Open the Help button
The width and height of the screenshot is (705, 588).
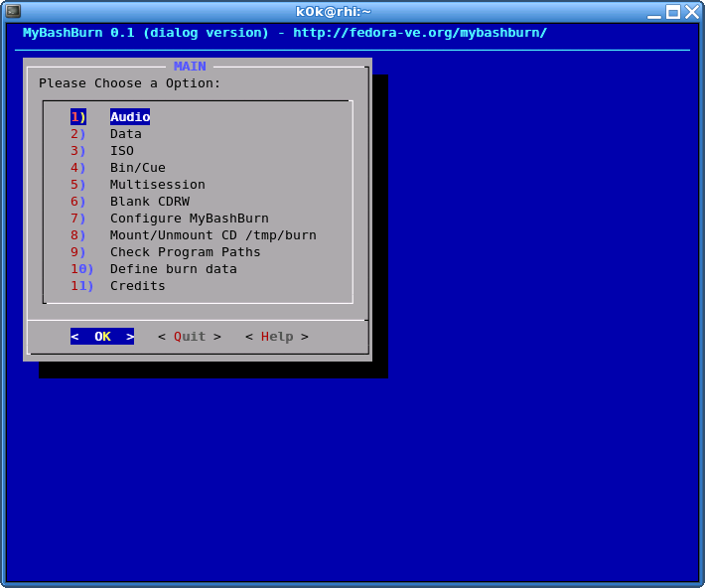pos(276,337)
